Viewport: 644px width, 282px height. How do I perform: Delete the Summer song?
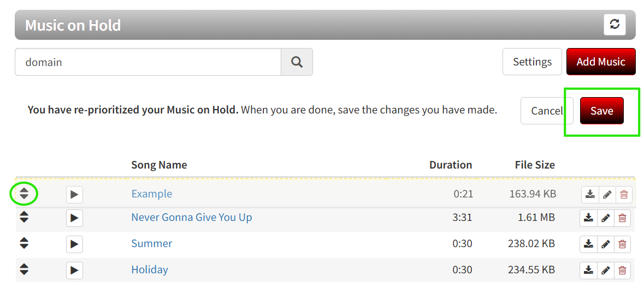pos(622,244)
